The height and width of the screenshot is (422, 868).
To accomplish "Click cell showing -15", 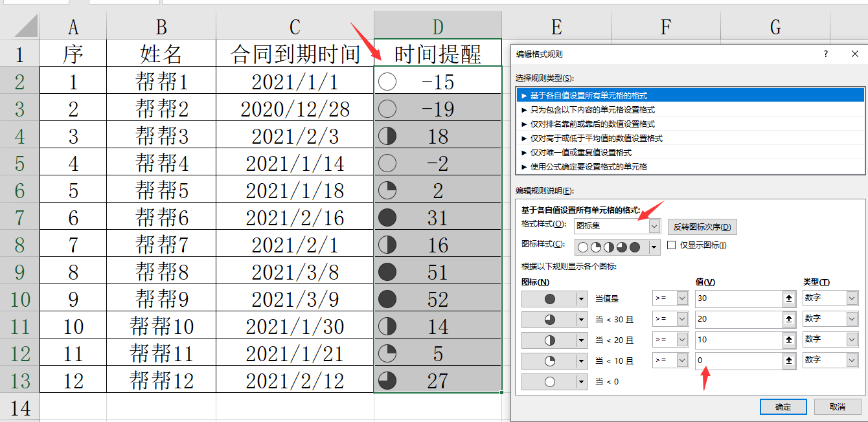I will [438, 81].
